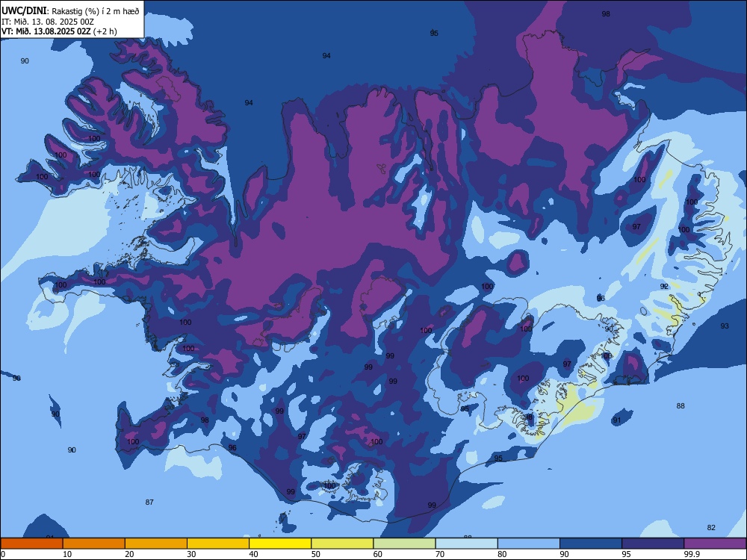The image size is (747, 560).
Task: Click the 93 humidity value off the coast
Action: point(725,326)
